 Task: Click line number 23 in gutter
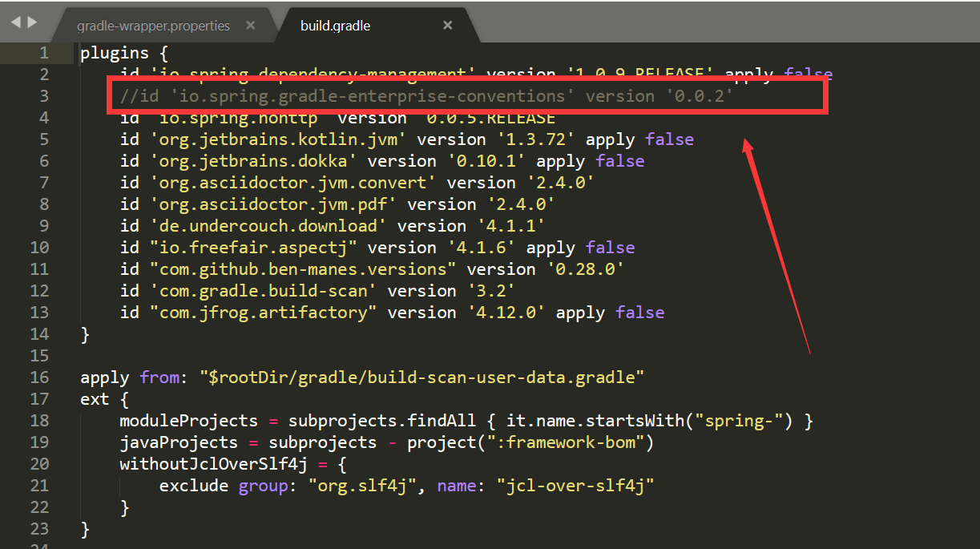(39, 529)
